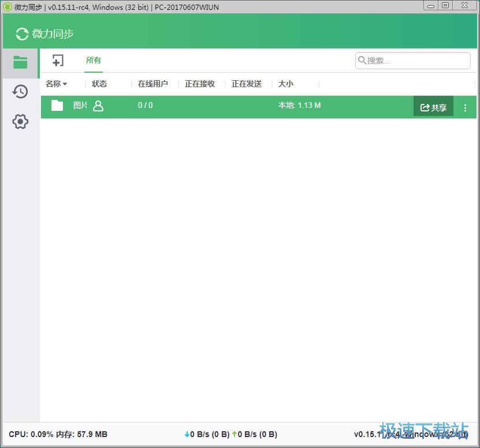
Task: Open the add sync folder dialog
Action: pyautogui.click(x=58, y=60)
